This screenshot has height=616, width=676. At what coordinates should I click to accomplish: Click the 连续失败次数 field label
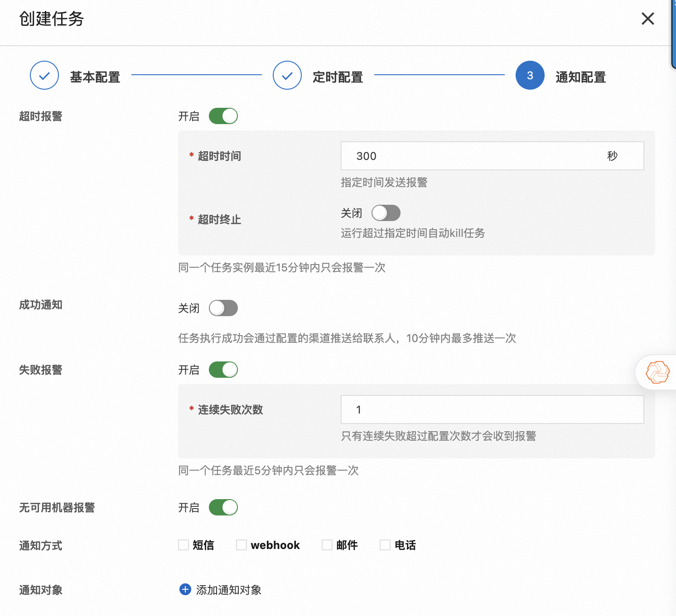point(230,410)
